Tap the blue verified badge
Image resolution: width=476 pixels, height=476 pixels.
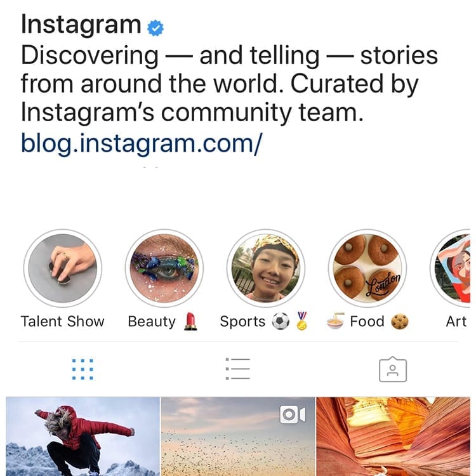coord(155,28)
